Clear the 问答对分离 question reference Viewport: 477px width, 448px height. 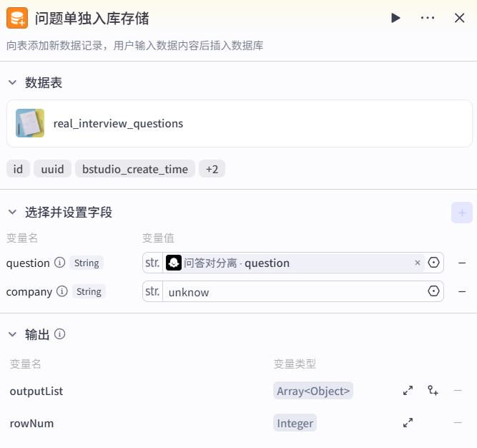(x=418, y=263)
